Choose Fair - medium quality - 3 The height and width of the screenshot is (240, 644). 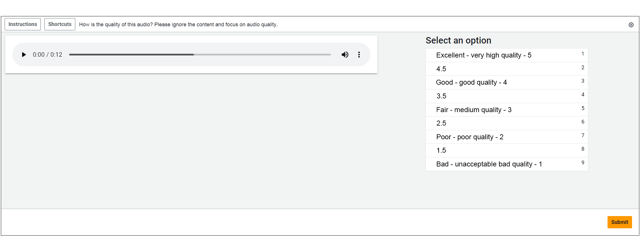507,110
